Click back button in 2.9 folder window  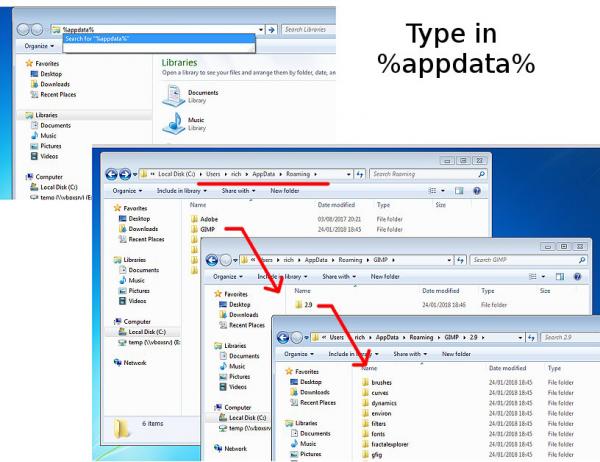pos(283,338)
